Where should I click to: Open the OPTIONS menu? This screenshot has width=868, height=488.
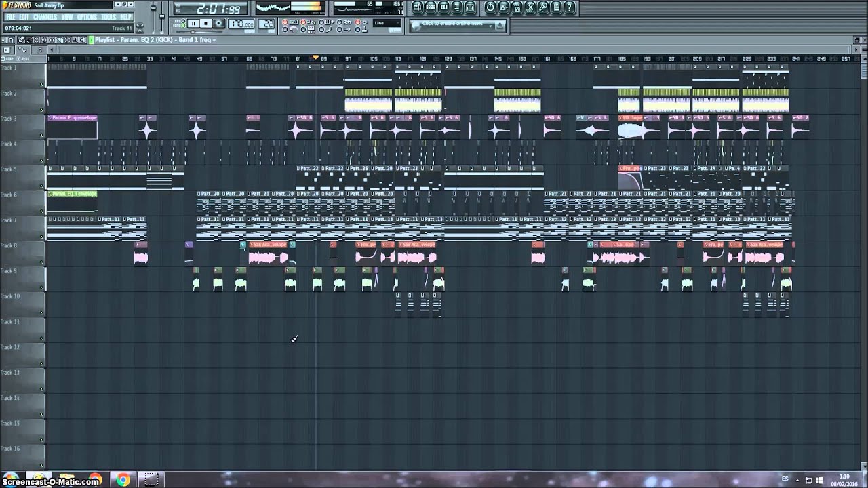[87, 17]
